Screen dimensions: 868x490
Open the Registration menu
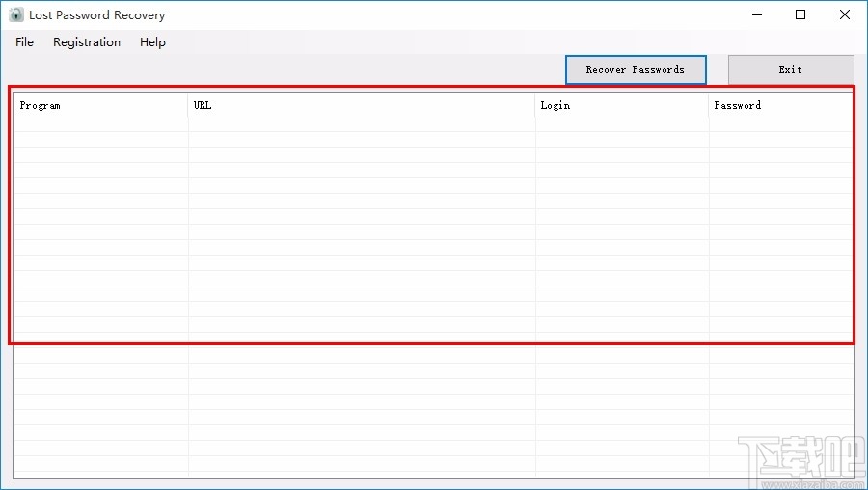tap(87, 42)
